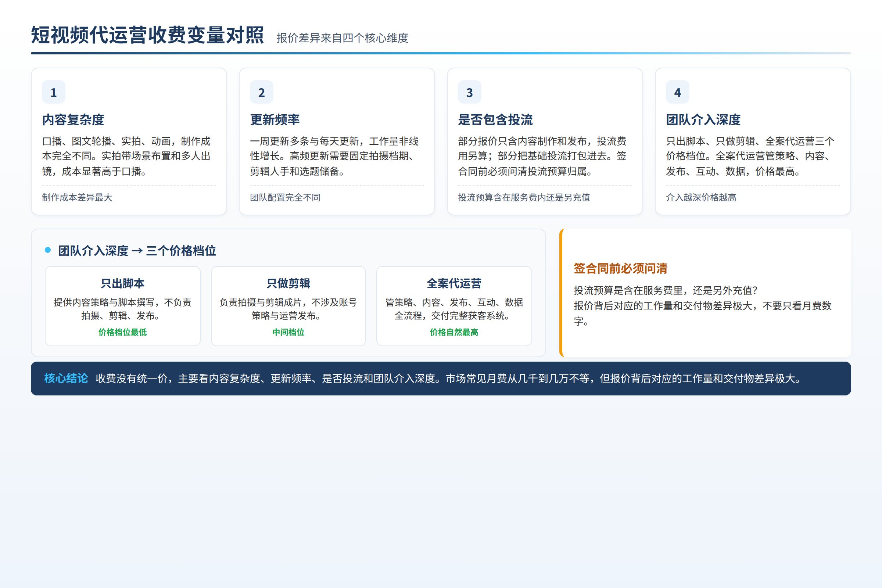Select the heading 内容复杂度

(73, 120)
